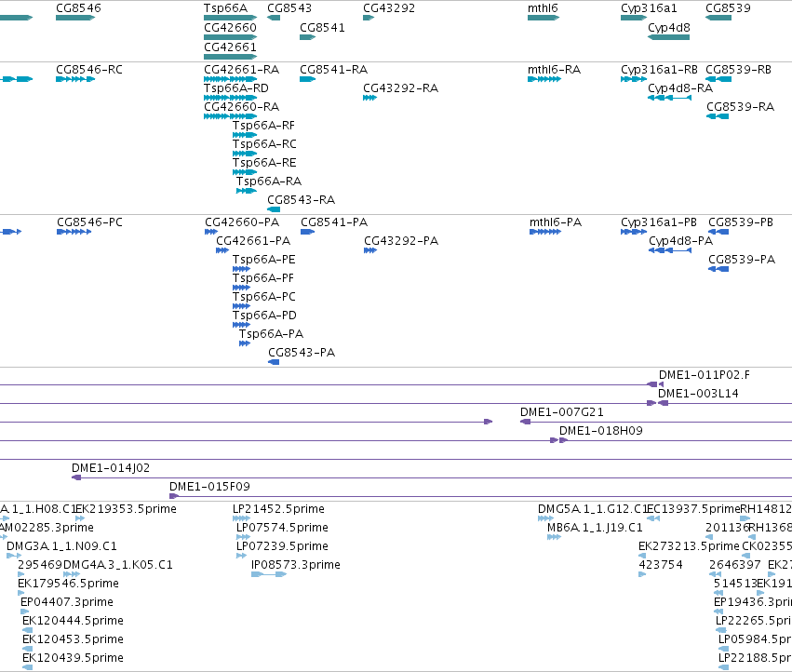Select EST DMG5A.1_1.G12.C1
Viewport: 792px width, 672px height.
click(546, 517)
